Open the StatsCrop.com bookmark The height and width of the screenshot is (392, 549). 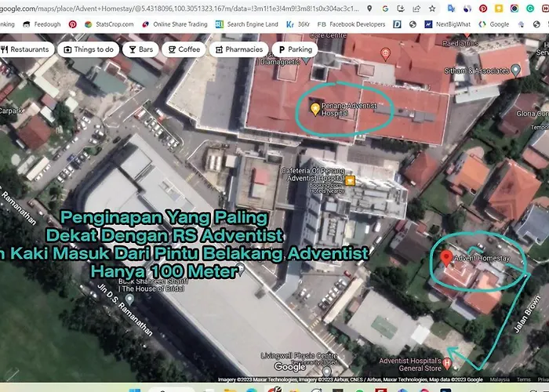coord(109,24)
